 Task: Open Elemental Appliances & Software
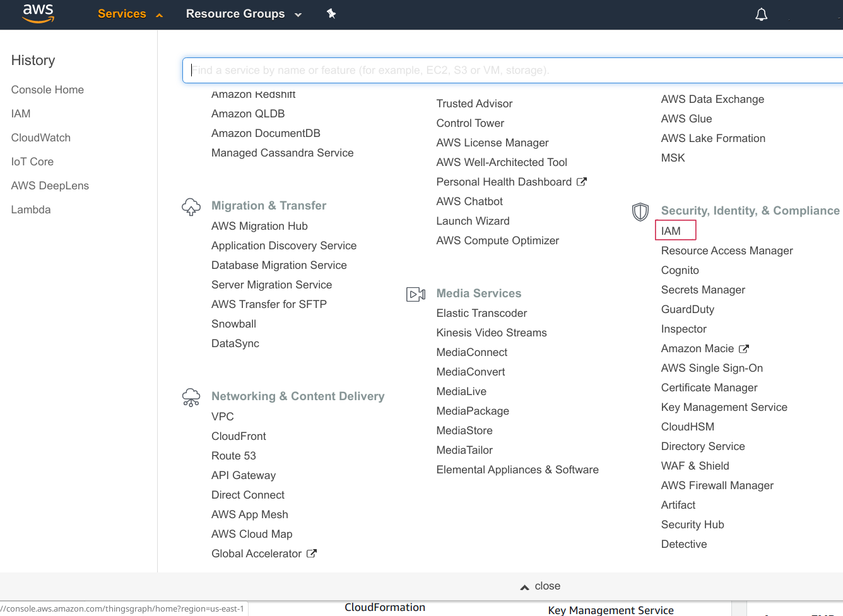point(517,470)
